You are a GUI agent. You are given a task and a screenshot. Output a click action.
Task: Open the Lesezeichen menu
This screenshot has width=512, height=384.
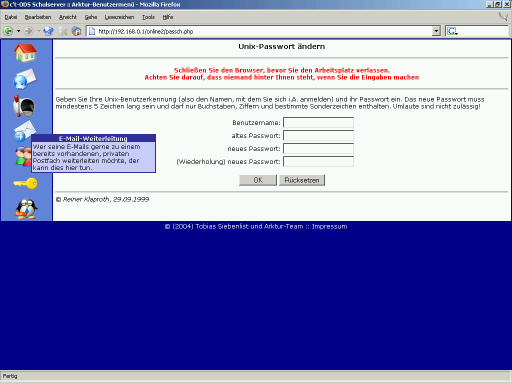(x=119, y=17)
